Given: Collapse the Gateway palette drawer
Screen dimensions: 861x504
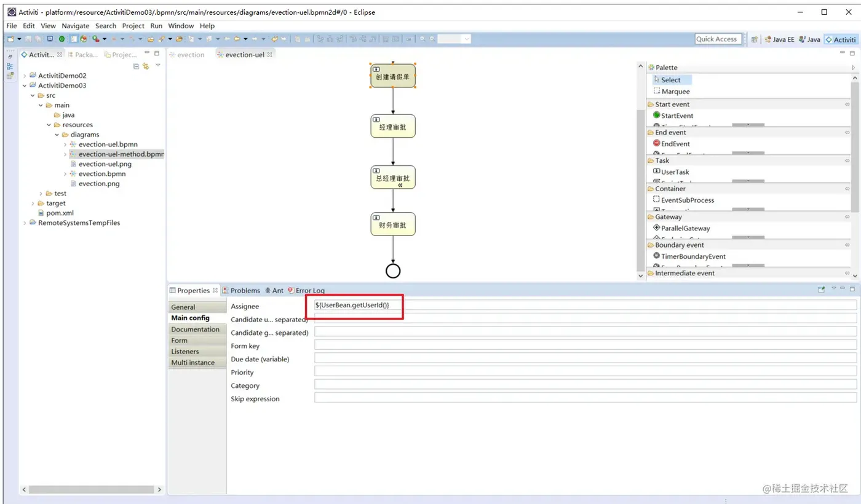Looking at the screenshot, I should click(748, 217).
